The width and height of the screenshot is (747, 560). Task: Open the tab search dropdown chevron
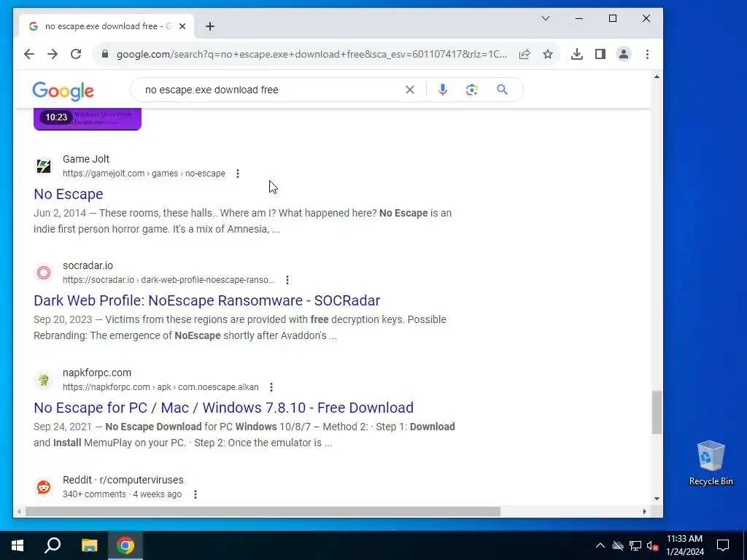(x=546, y=18)
